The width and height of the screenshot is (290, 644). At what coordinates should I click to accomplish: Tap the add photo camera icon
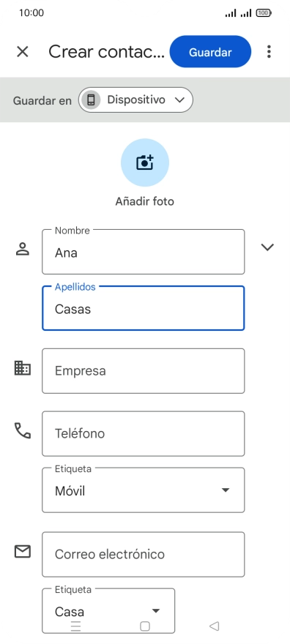pos(144,162)
